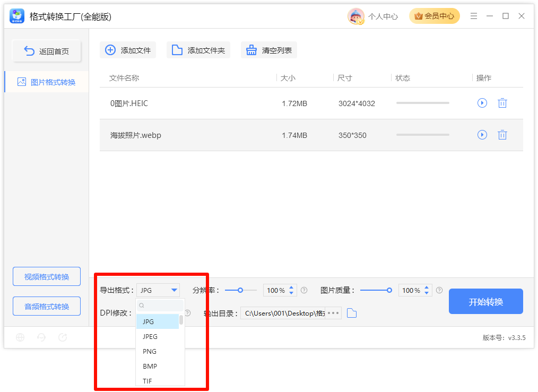The image size is (538, 392).
Task: Click the app logo icon in title bar
Action: pos(17,16)
